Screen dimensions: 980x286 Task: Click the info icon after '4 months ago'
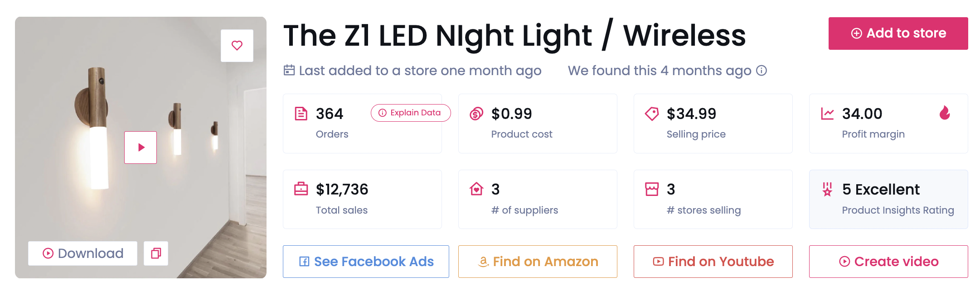[x=762, y=71]
